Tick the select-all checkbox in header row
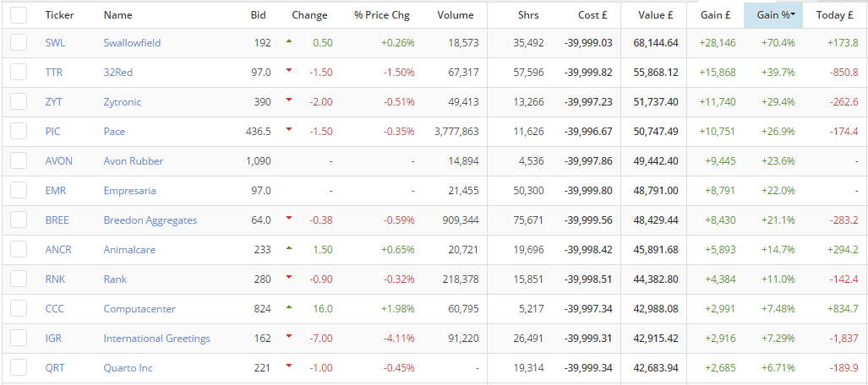 [x=19, y=15]
